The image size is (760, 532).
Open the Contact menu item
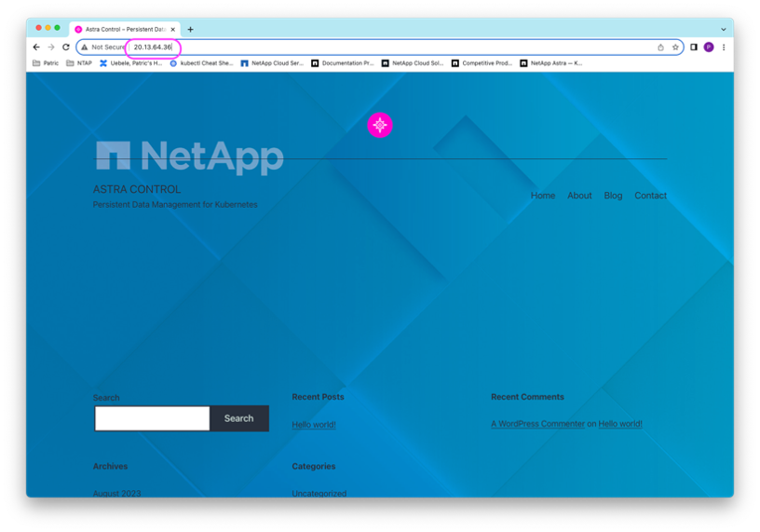click(x=650, y=196)
